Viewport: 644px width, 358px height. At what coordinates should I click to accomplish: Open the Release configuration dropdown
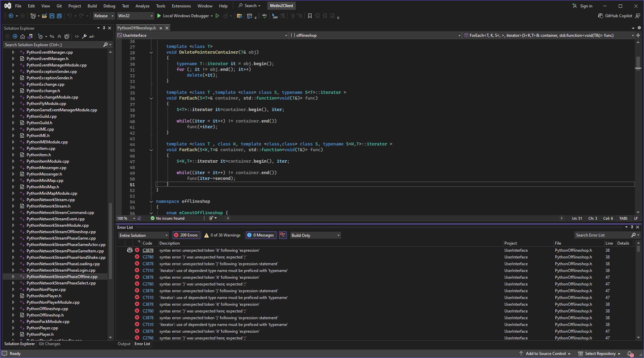point(104,16)
